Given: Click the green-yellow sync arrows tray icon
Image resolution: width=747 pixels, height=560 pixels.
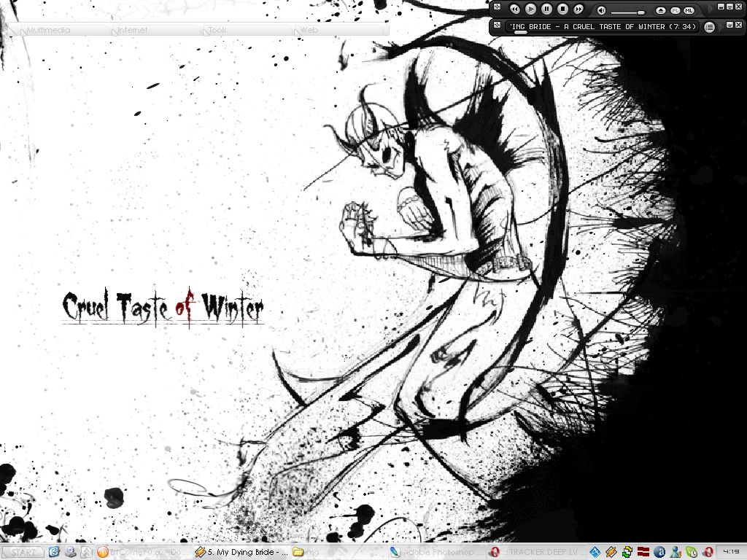Looking at the screenshot, I should (627, 553).
